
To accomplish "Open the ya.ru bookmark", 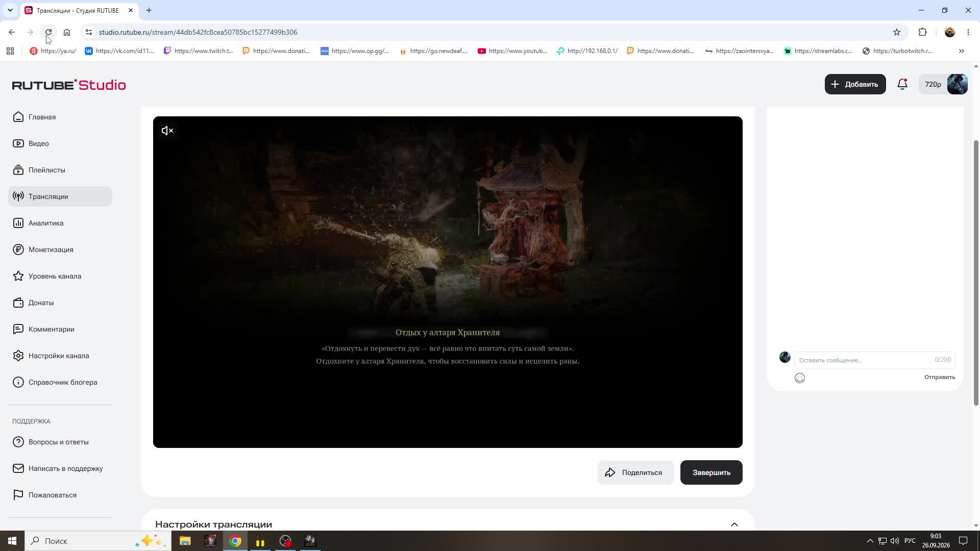I will click(53, 51).
